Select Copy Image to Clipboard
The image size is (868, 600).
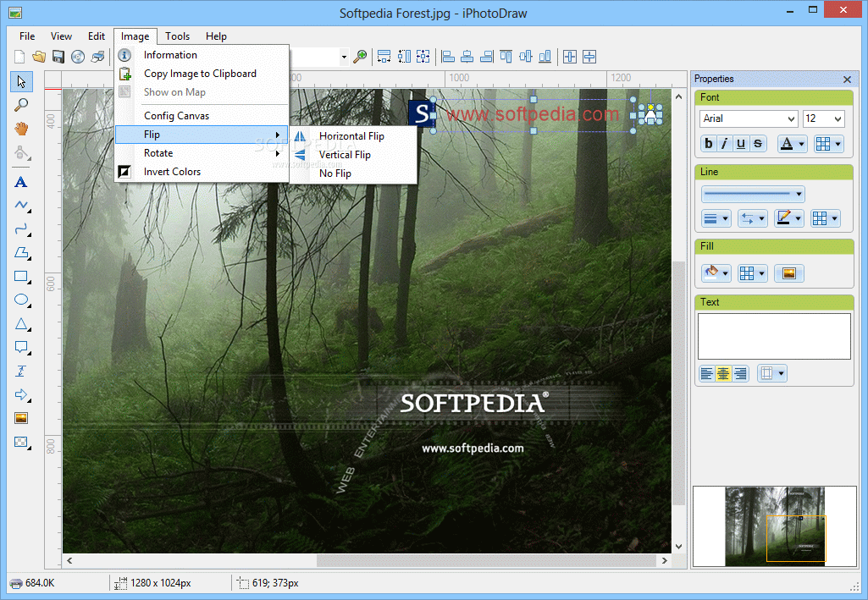click(202, 74)
